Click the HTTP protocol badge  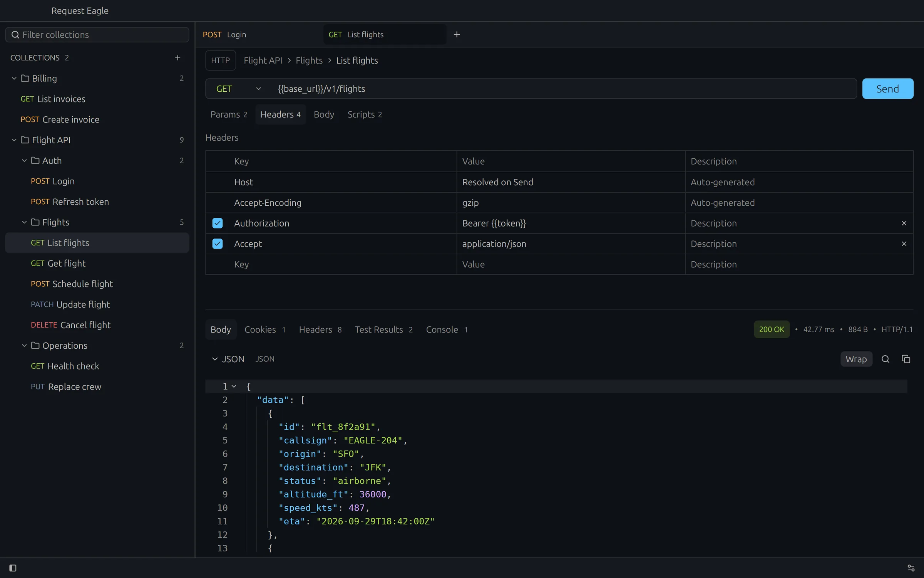[x=221, y=60]
